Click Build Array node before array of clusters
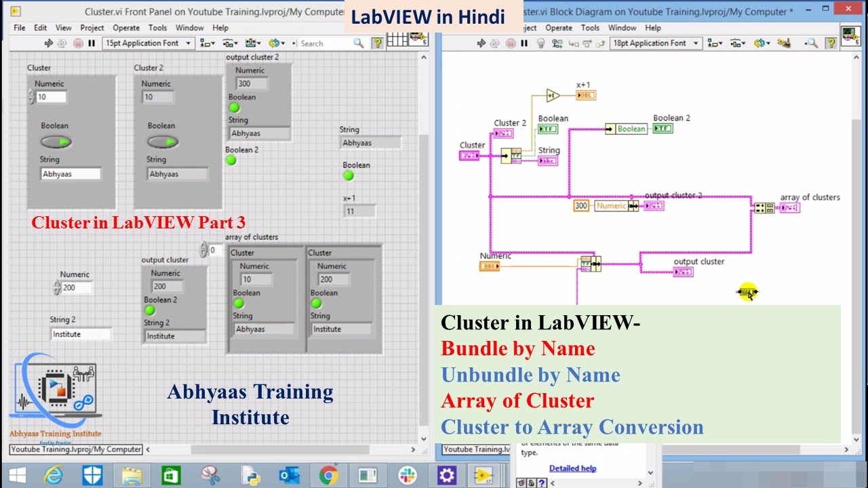Viewport: 868px width, 488px height. tap(764, 207)
